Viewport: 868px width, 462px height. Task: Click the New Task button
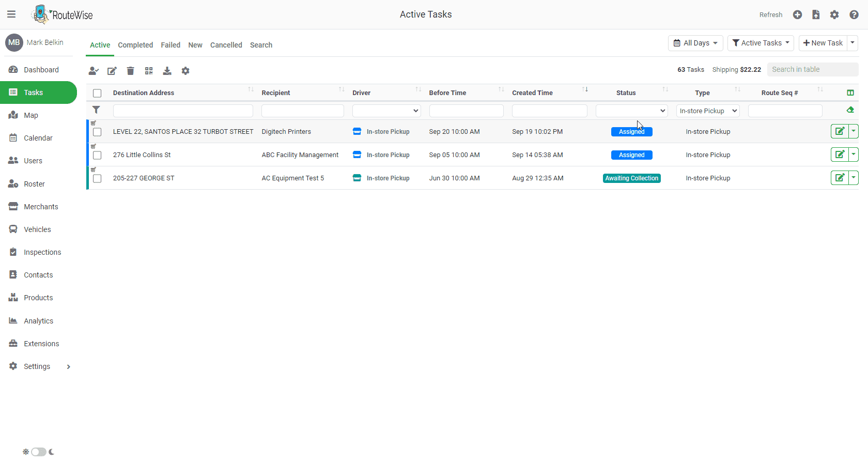coord(823,43)
